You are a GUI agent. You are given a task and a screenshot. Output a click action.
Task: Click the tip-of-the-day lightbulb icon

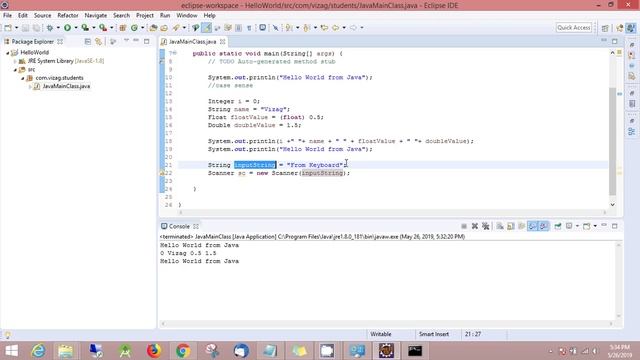(7, 335)
